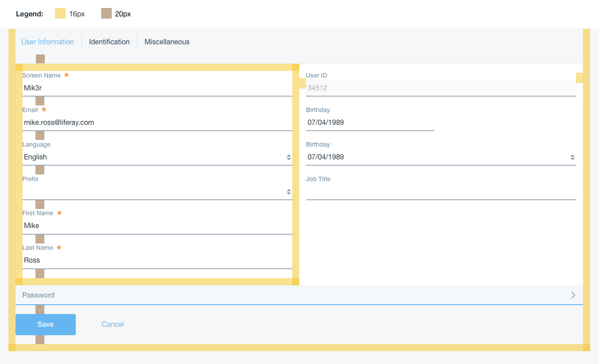Switch to the Identification tab
This screenshot has width=599, height=364.
tap(109, 41)
